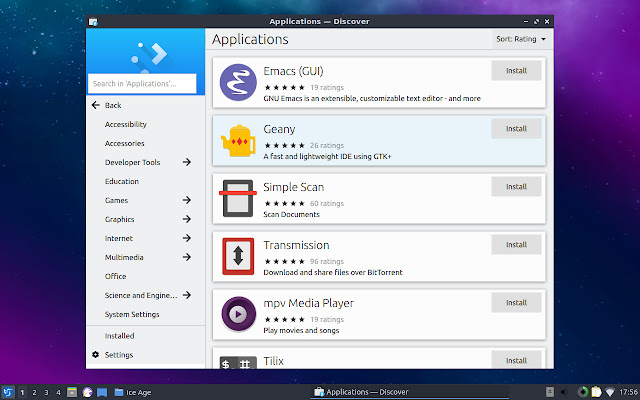The height and width of the screenshot is (400, 640).
Task: Click the green circular tray indicator icon
Action: (x=583, y=392)
